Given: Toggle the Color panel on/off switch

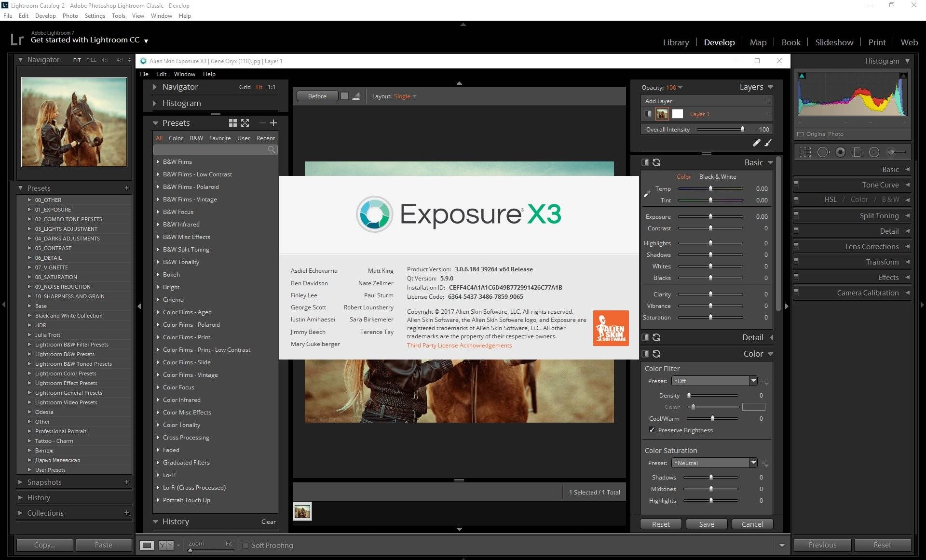Looking at the screenshot, I should point(645,354).
